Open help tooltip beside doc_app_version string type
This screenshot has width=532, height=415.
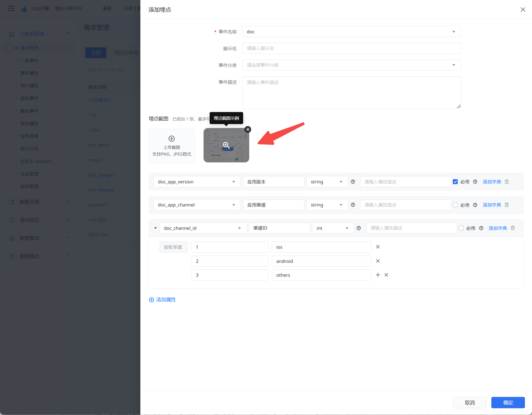coord(353,182)
